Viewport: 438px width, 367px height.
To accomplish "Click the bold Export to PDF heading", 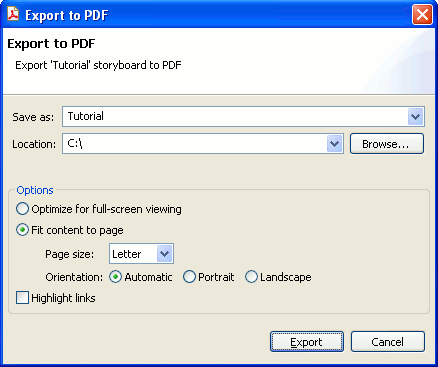I will [51, 44].
